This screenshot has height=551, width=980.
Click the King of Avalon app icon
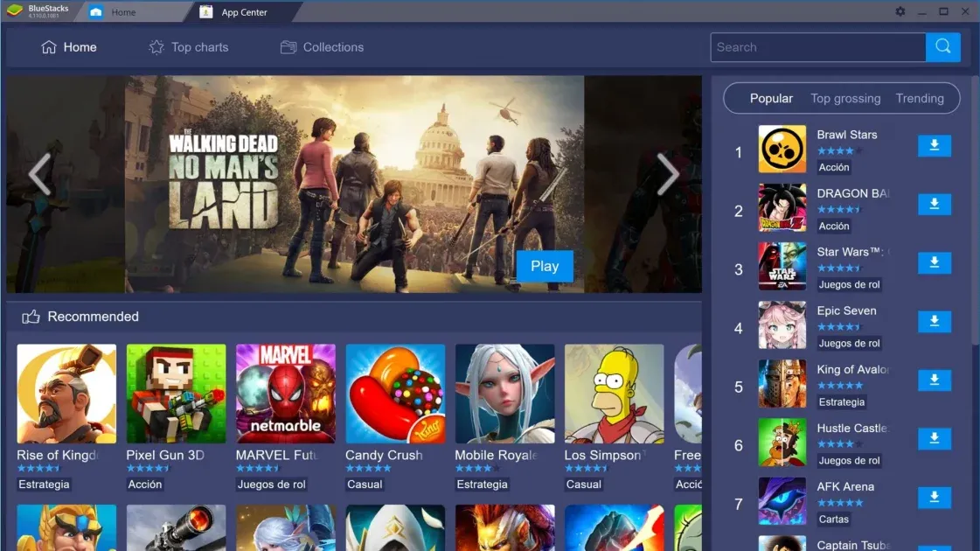click(x=782, y=384)
